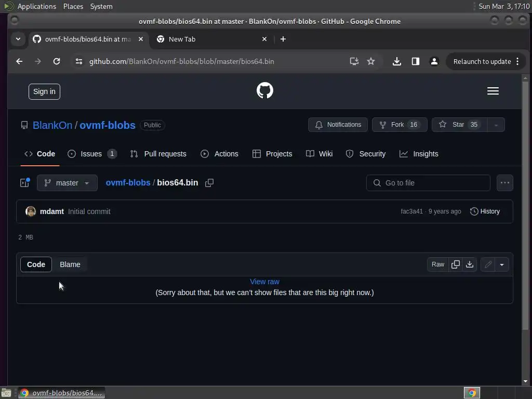532x399 pixels.
Task: Open the System menu
Action: [x=101, y=6]
